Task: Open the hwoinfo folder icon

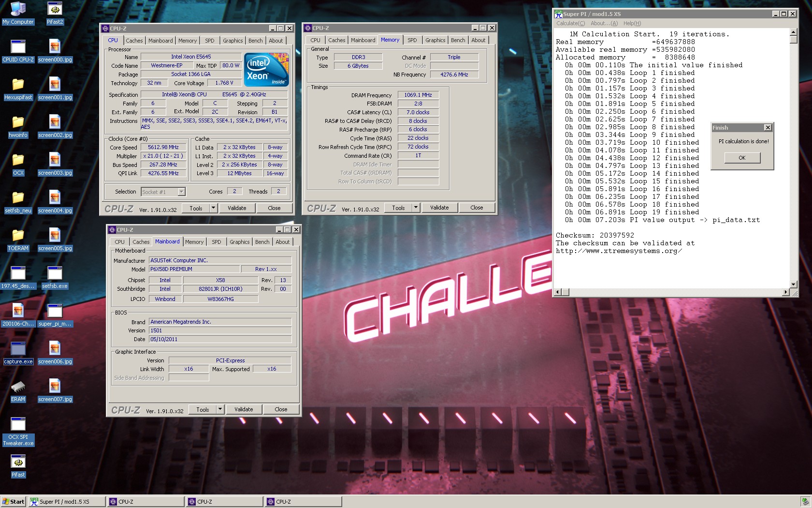Action: coord(18,126)
